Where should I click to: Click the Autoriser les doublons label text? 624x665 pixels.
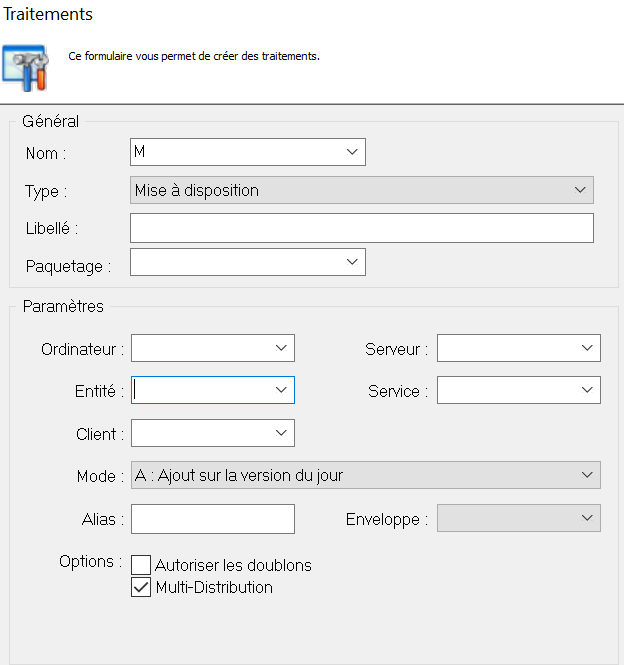233,565
